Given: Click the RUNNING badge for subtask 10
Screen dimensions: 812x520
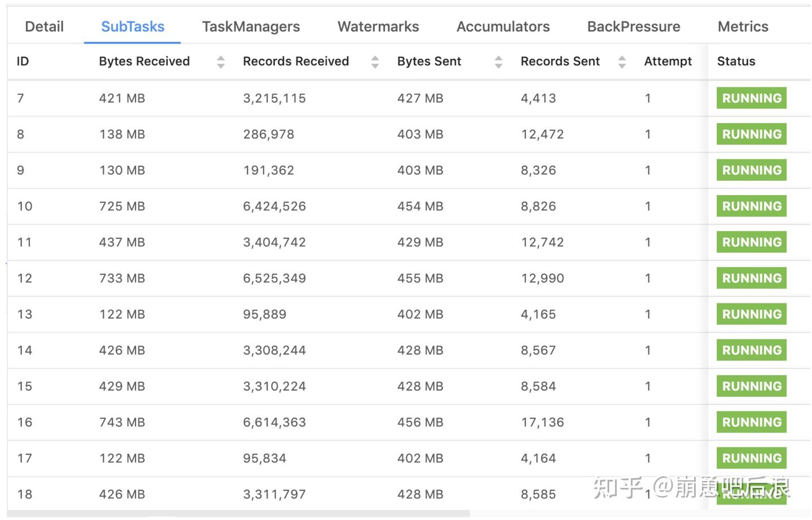Looking at the screenshot, I should [751, 206].
